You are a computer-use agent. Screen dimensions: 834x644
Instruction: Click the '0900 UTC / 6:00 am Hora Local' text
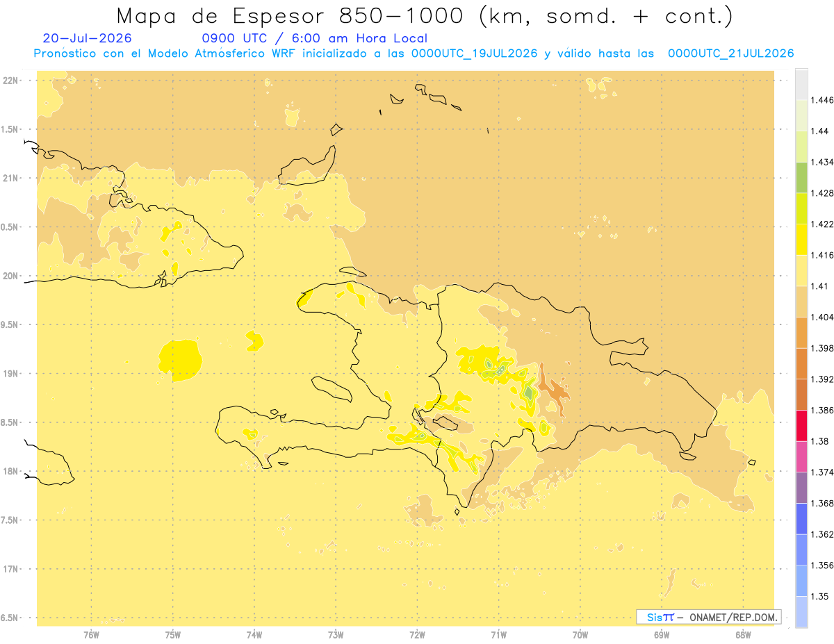pos(315,39)
